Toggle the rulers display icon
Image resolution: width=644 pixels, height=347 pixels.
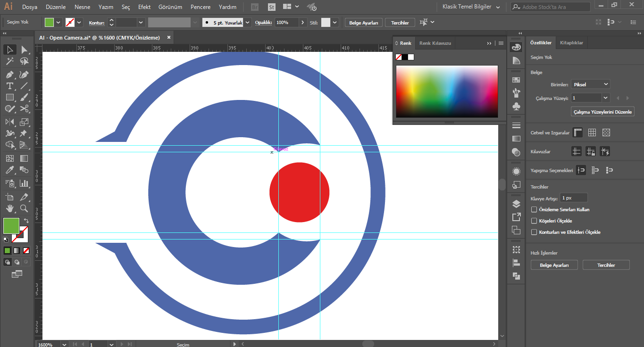[577, 133]
